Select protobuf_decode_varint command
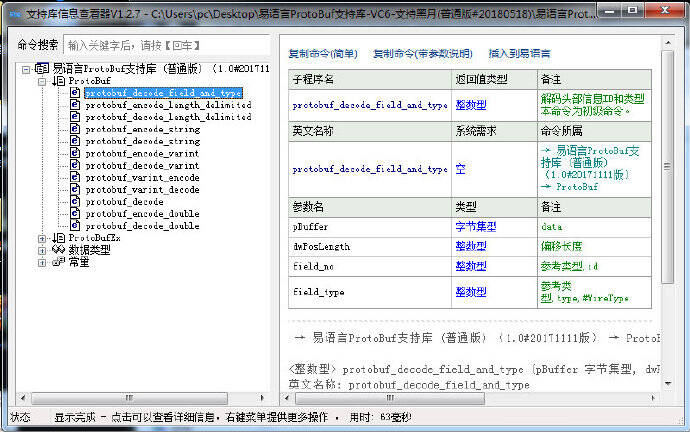This screenshot has height=432, width=690. coord(142,165)
